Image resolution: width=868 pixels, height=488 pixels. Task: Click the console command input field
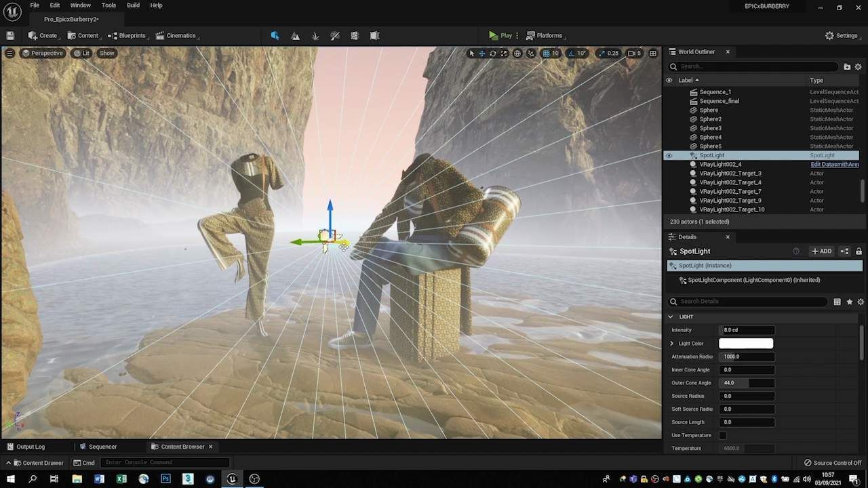coord(165,462)
